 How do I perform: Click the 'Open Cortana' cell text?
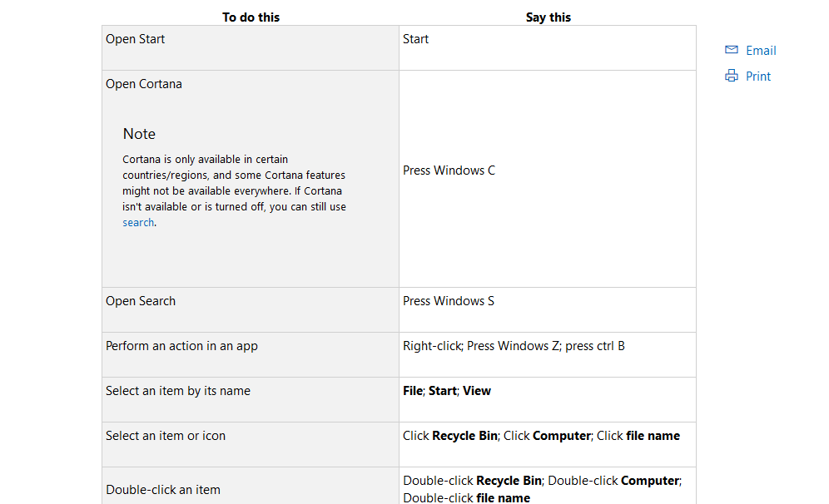(143, 84)
